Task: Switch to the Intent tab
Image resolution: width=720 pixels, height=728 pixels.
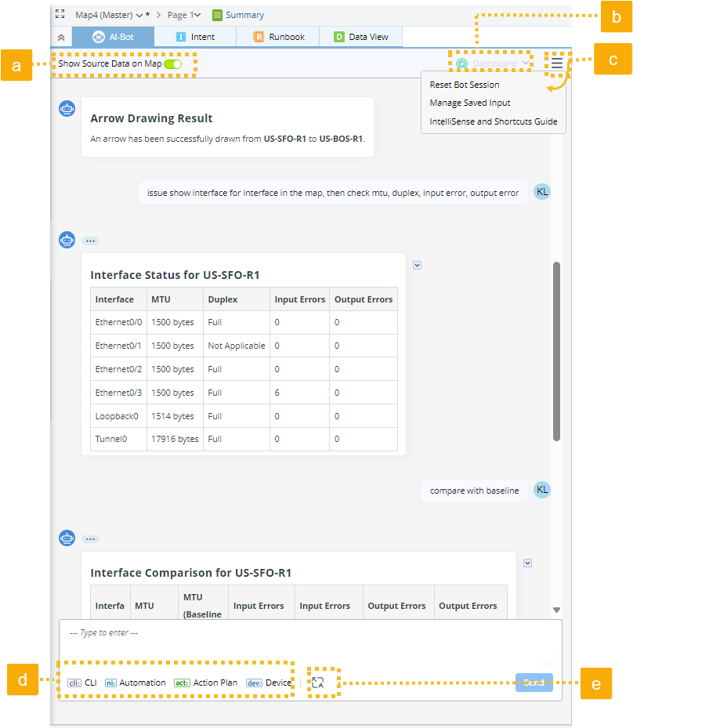Action: tap(195, 37)
